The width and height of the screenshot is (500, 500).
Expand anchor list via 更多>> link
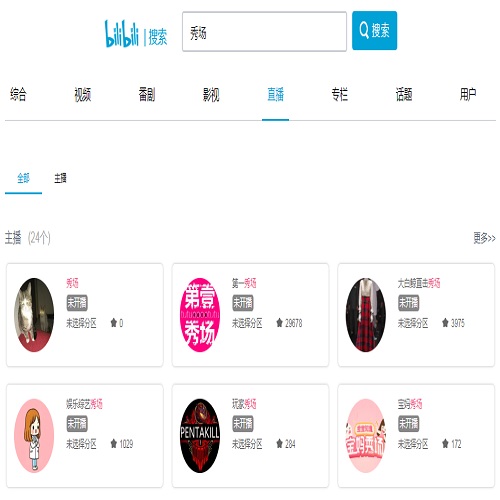[484, 238]
